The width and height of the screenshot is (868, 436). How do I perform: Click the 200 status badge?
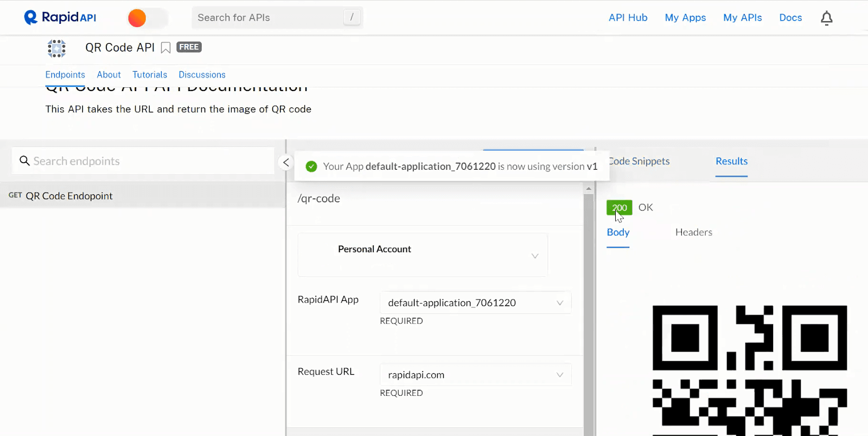click(x=620, y=207)
